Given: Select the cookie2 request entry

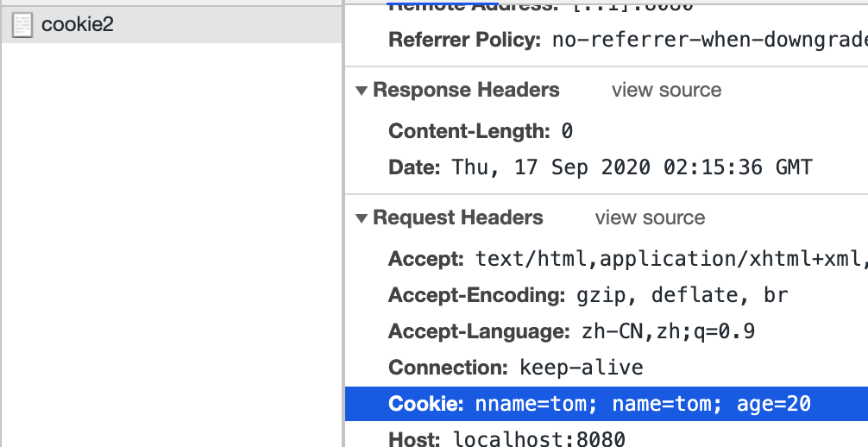Looking at the screenshot, I should pos(172,25).
